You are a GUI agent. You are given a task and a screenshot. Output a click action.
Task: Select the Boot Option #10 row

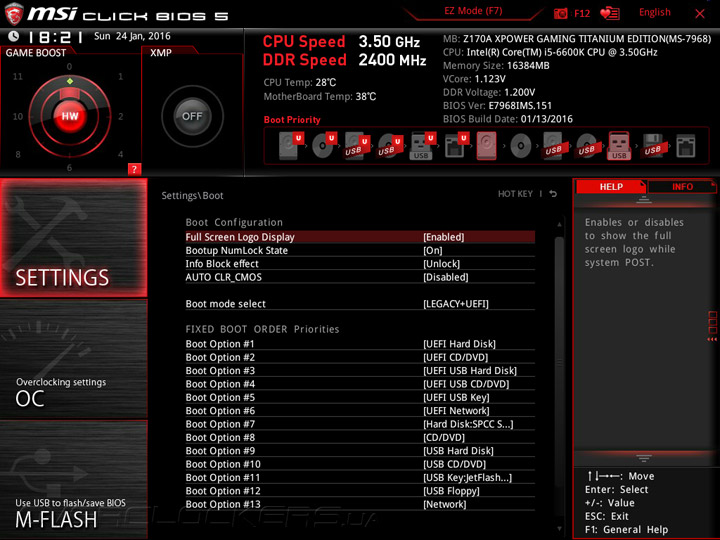coord(360,464)
